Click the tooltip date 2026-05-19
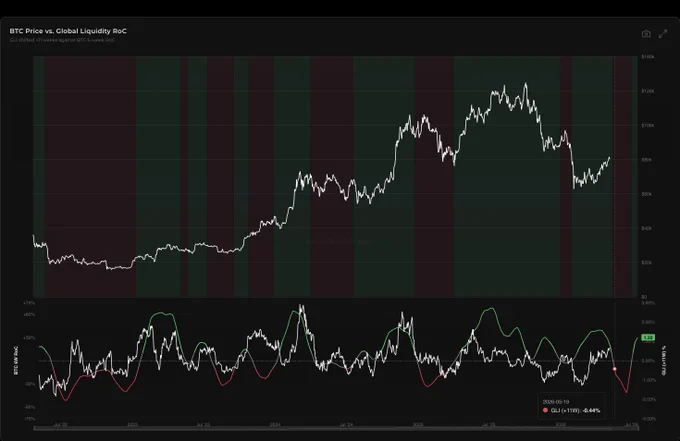The width and height of the screenshot is (680, 441). [x=556, y=402]
